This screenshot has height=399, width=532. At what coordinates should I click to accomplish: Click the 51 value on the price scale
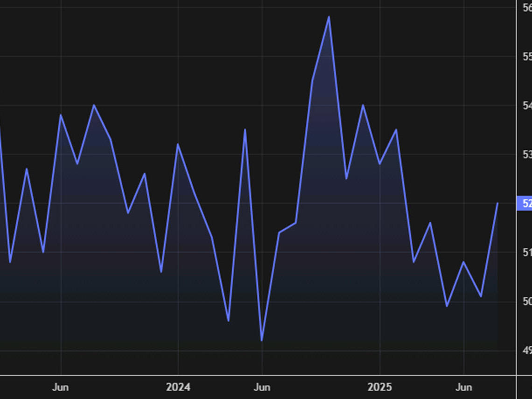[x=528, y=252]
